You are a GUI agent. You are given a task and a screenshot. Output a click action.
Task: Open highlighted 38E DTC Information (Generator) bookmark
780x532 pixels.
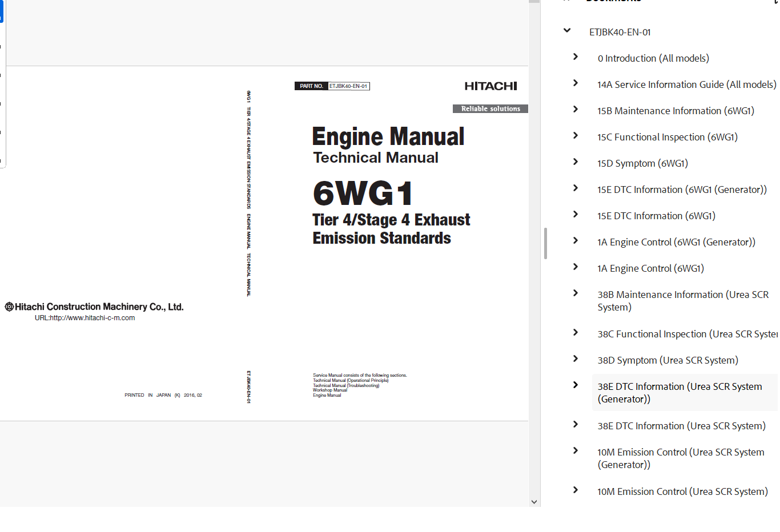pos(680,393)
